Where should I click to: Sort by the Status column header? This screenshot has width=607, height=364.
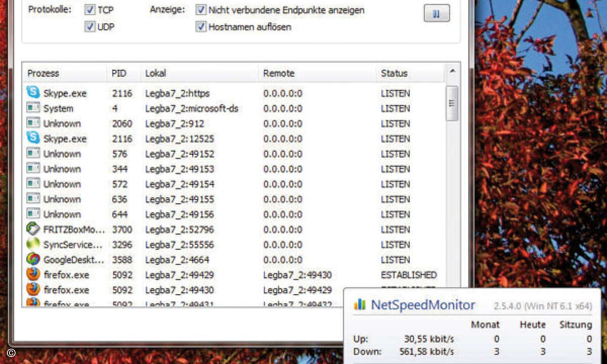411,73
